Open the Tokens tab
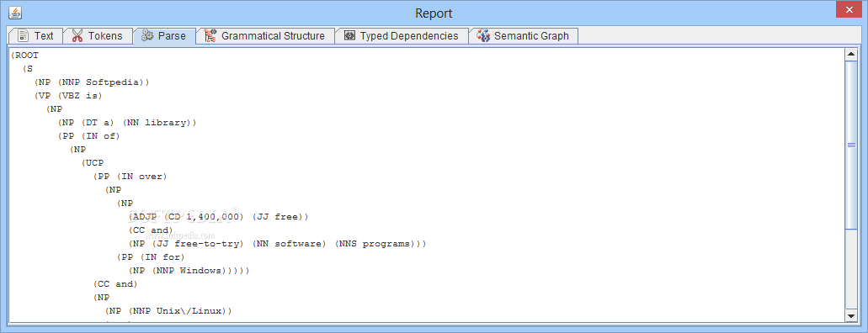Viewport: 868px width, 333px height. pyautogui.click(x=98, y=36)
